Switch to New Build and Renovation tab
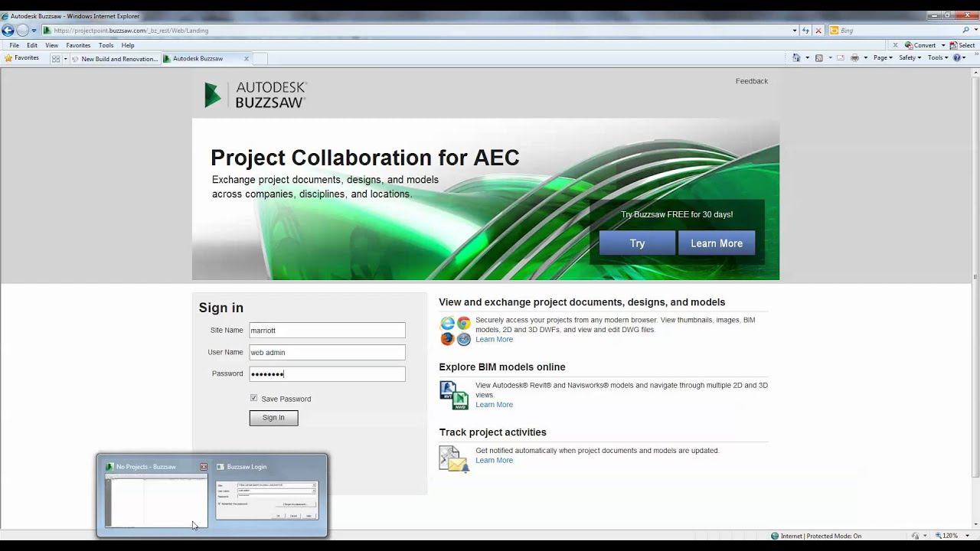Image resolution: width=980 pixels, height=551 pixels. 115,58
